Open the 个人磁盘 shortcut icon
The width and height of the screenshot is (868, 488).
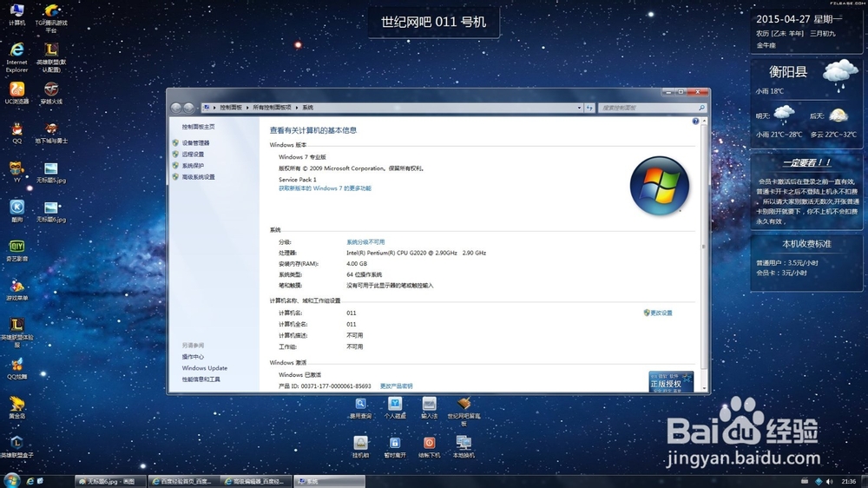395,408
